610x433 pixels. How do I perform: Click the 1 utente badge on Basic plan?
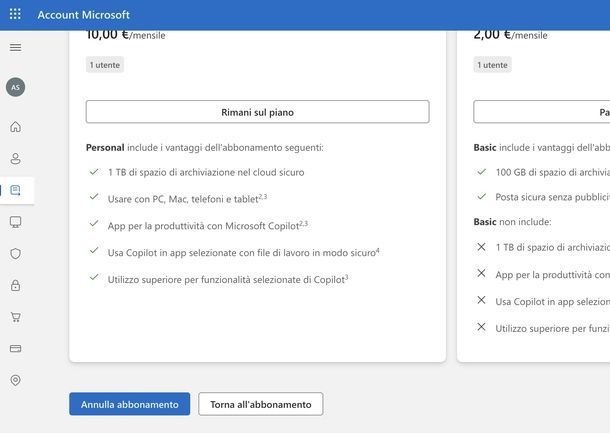click(493, 65)
